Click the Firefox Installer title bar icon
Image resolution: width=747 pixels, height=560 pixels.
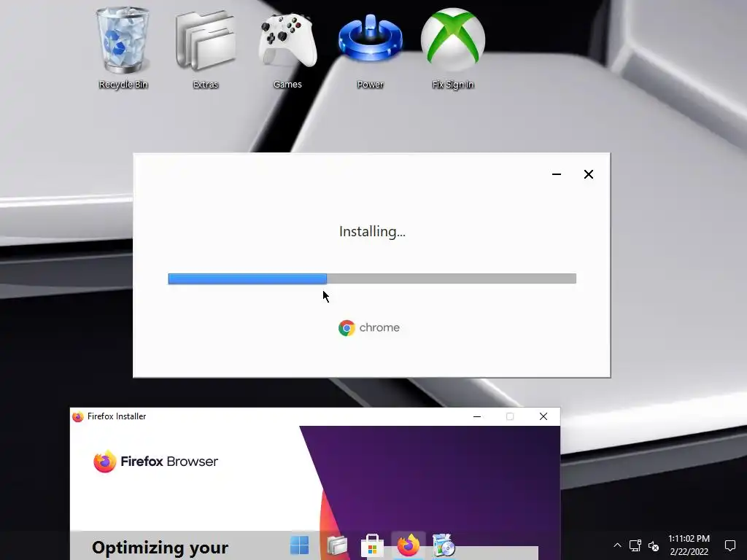(77, 416)
